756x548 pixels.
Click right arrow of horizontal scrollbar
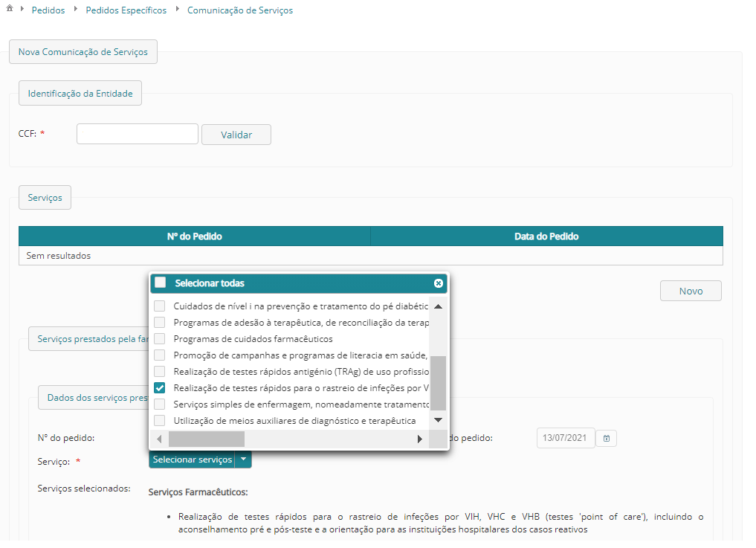(419, 439)
